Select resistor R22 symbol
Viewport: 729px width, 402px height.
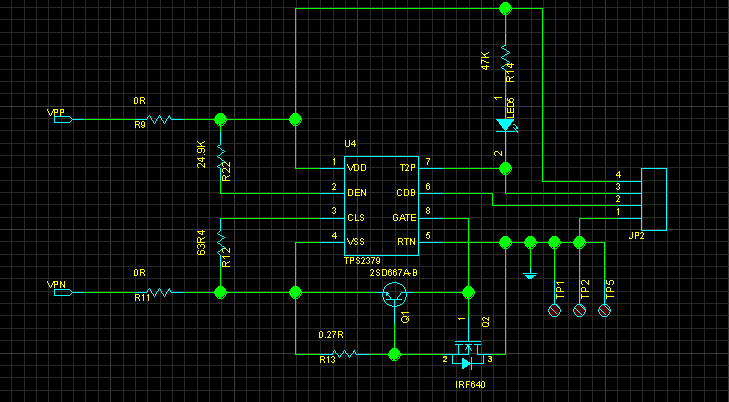click(220, 157)
